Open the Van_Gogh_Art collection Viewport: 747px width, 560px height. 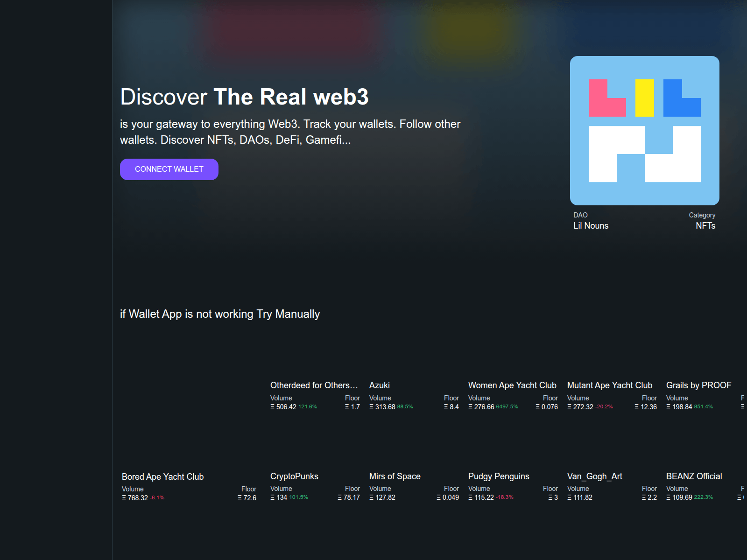[594, 476]
